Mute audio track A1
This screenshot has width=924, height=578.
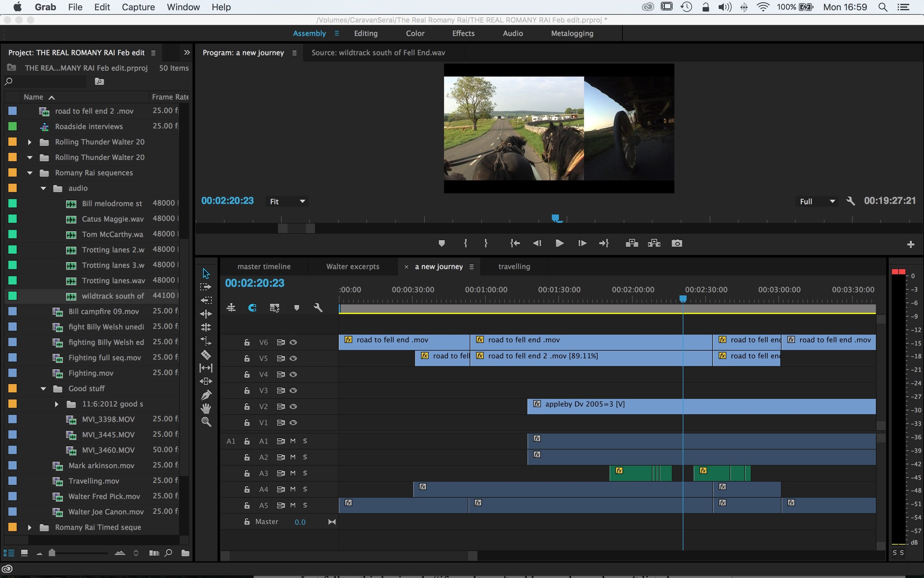[x=293, y=441]
